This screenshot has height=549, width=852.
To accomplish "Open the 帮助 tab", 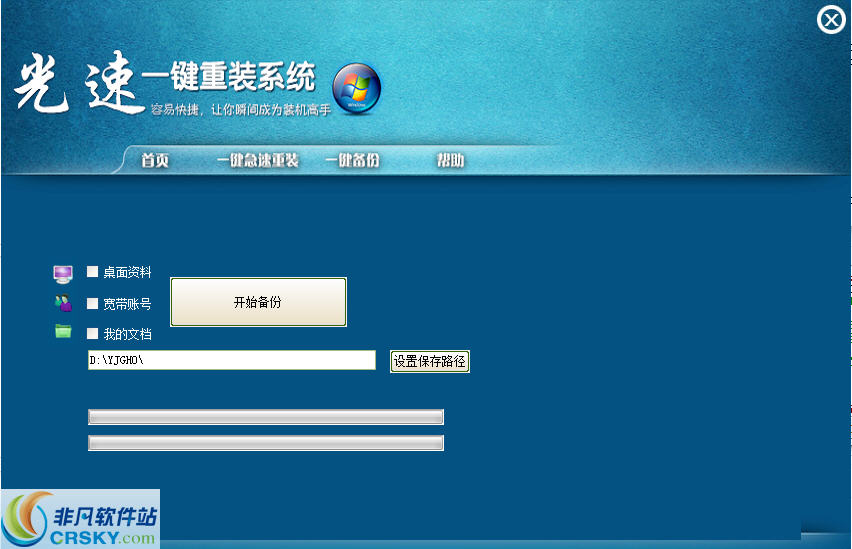I will [450, 160].
